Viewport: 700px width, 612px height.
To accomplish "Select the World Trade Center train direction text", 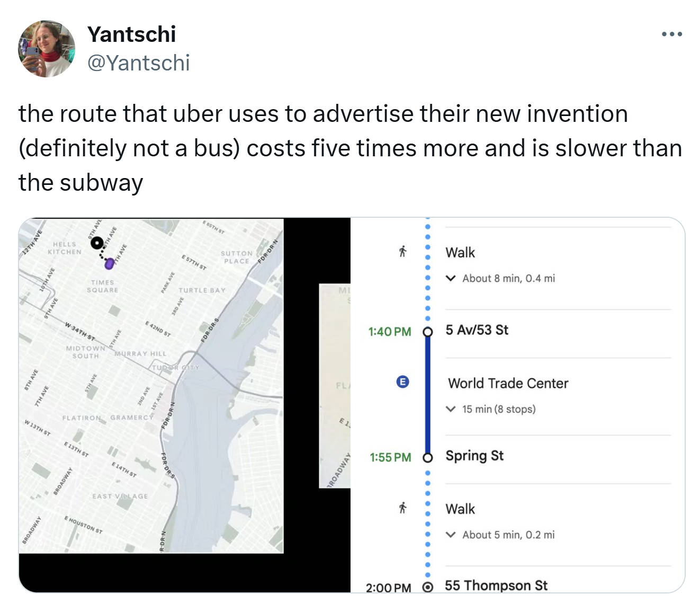I will click(x=508, y=383).
